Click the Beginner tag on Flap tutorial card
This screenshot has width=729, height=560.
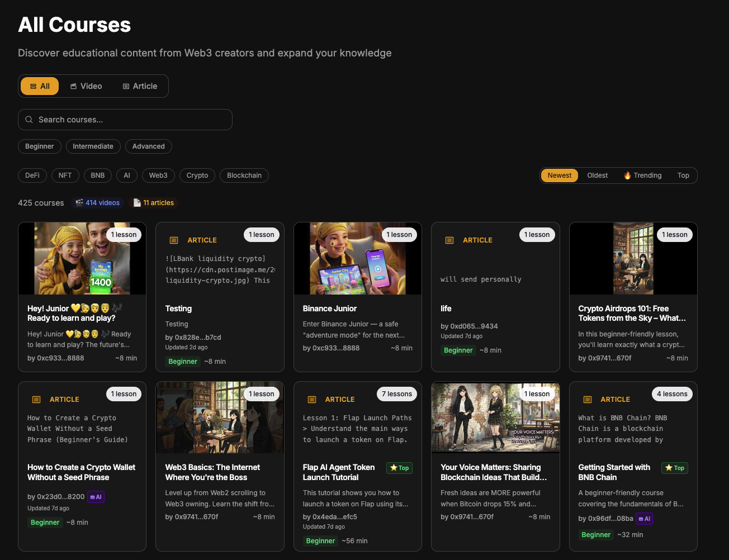(321, 541)
